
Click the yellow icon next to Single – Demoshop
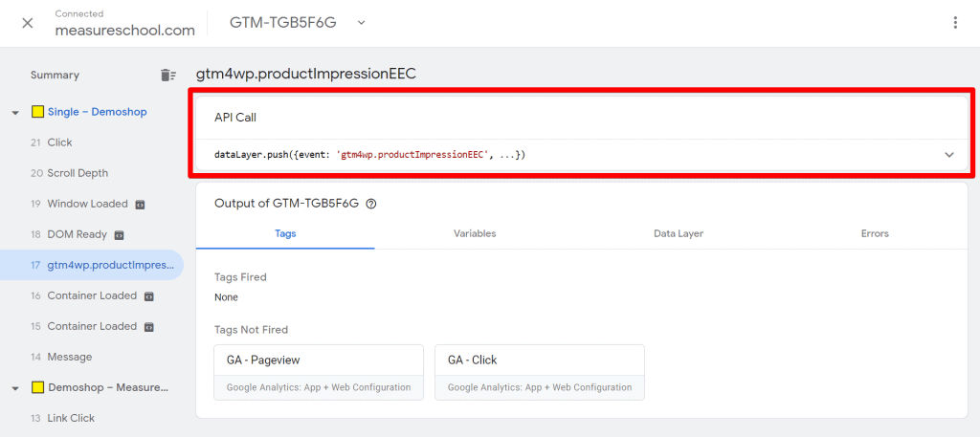click(37, 112)
